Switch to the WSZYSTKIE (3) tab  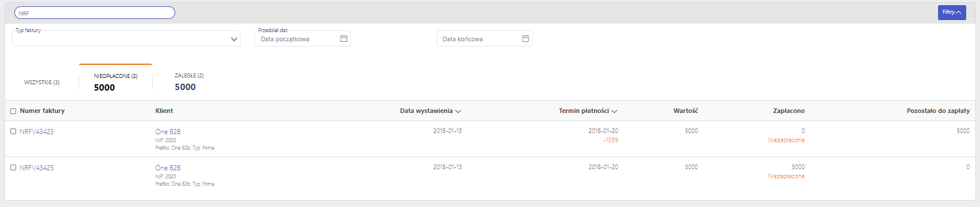[x=42, y=83]
